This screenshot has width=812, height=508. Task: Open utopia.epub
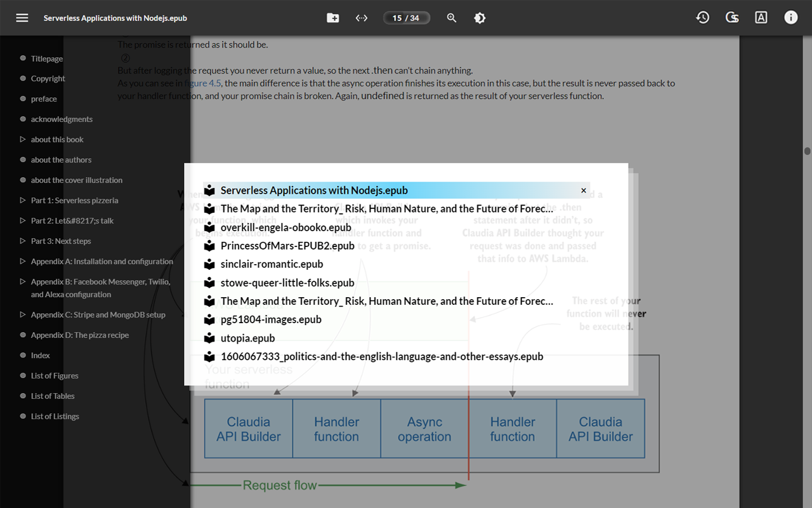(x=247, y=338)
